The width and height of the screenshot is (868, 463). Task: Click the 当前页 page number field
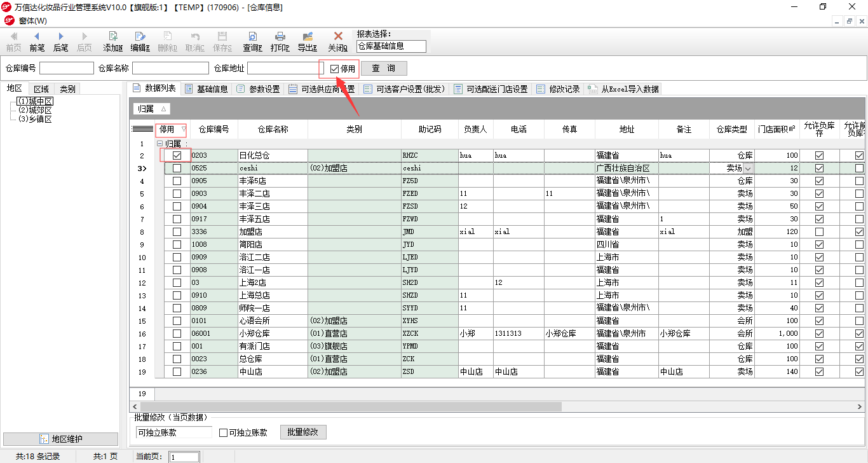point(184,457)
